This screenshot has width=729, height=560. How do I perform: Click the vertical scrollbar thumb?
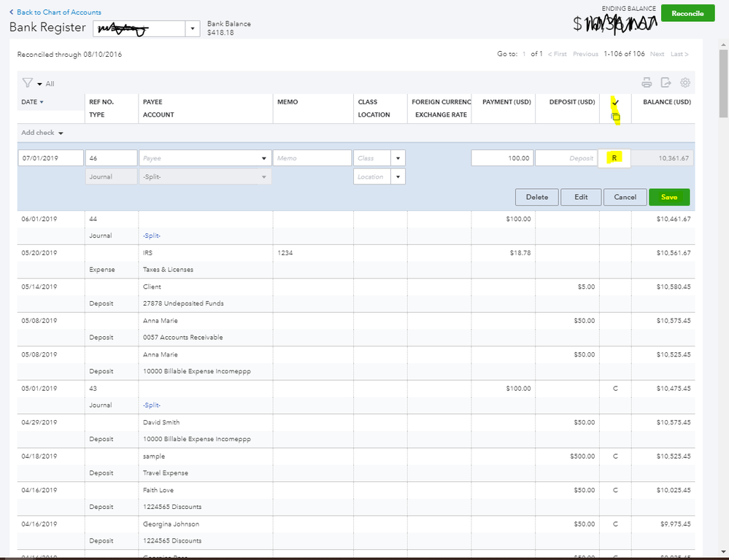(723, 84)
